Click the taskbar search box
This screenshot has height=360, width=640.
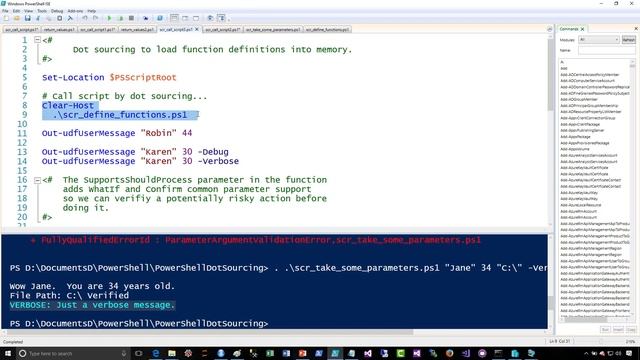click(x=73, y=353)
